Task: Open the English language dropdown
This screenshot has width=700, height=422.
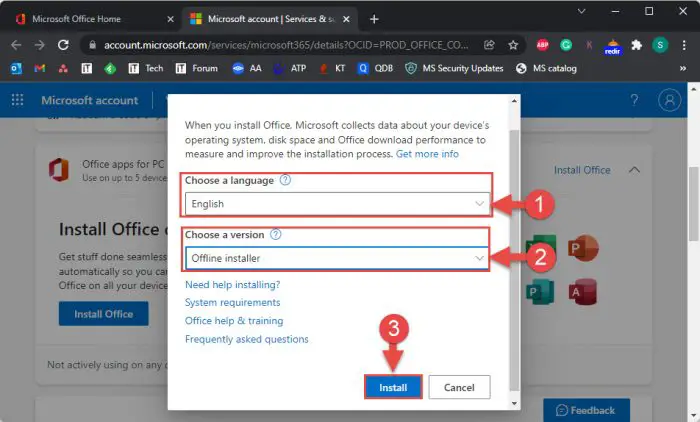Action: pyautogui.click(x=337, y=204)
